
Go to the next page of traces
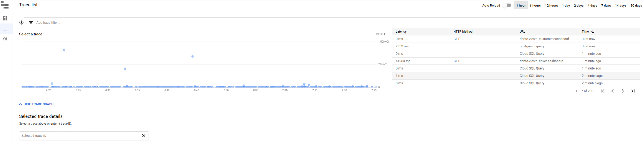[623, 91]
